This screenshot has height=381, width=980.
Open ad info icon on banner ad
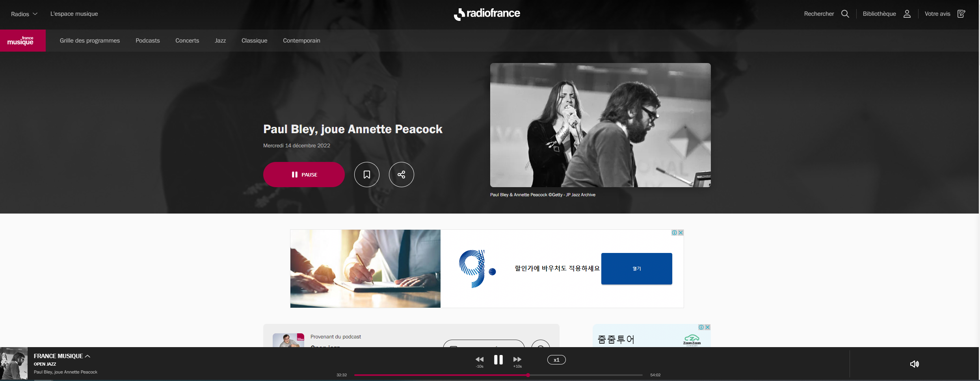point(674,232)
